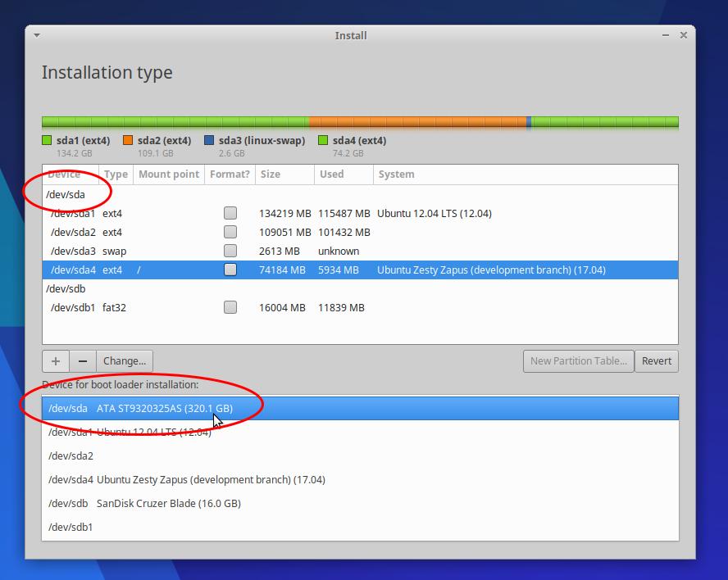Click the blue sda3 linux-swap legend swatch
728x580 pixels.
pyautogui.click(x=209, y=140)
